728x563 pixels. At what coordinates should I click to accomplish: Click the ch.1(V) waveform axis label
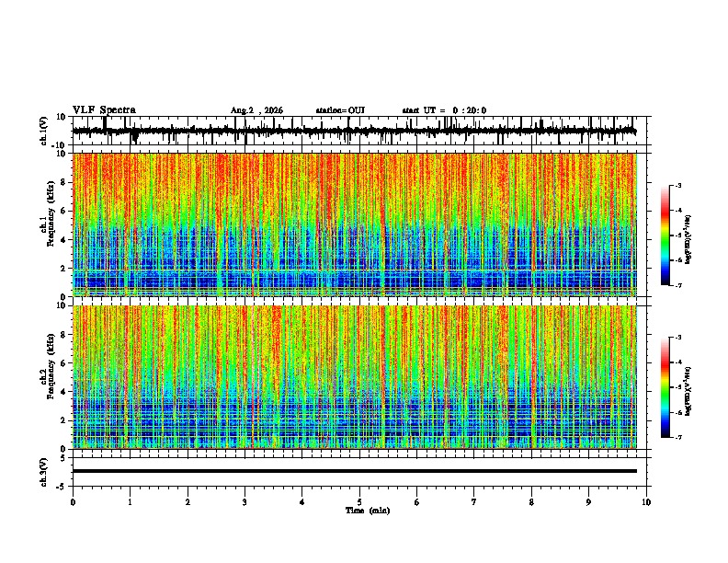pos(44,131)
